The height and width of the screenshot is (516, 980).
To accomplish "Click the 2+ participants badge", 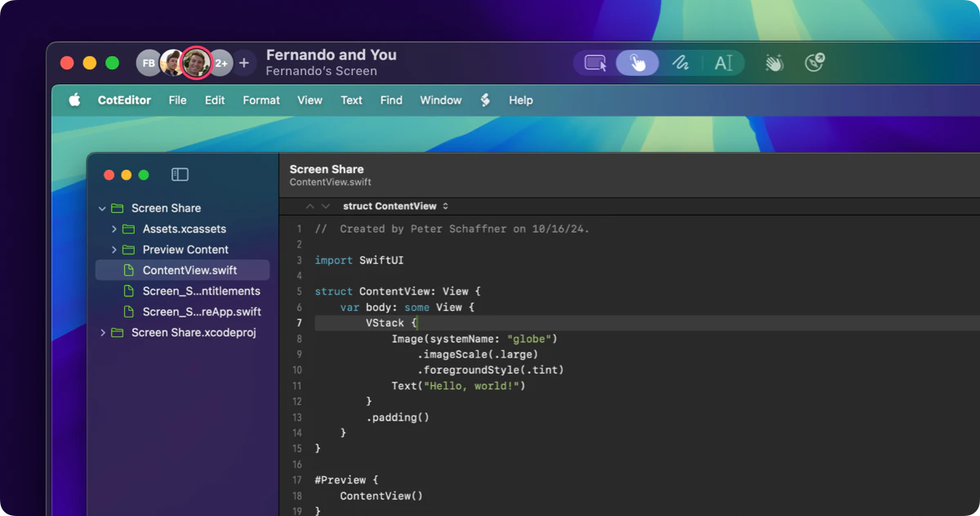I will pos(220,63).
